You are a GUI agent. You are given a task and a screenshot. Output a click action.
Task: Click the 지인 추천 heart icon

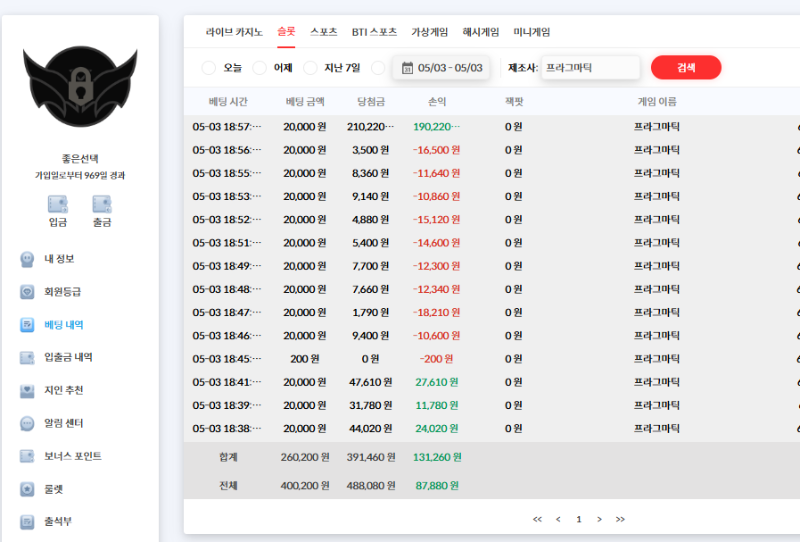27,391
